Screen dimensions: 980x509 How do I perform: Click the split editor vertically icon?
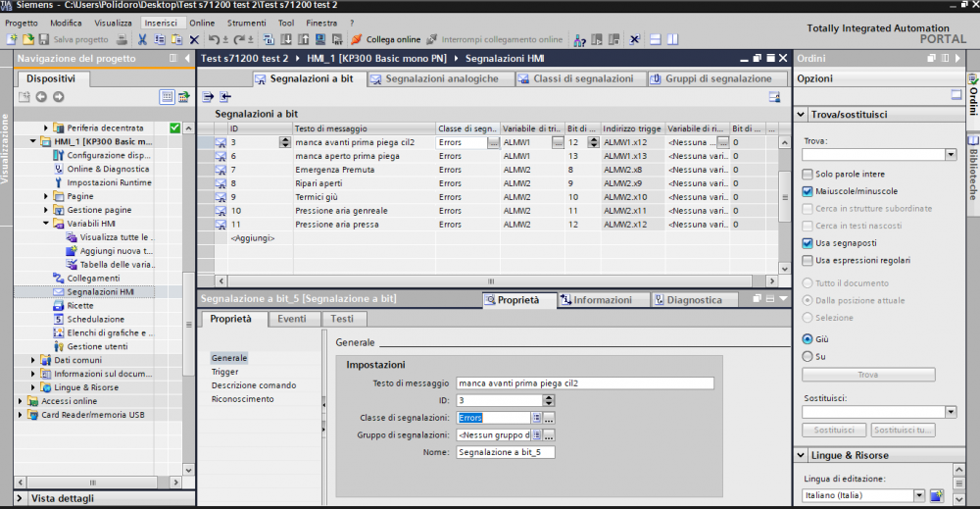click(673, 39)
